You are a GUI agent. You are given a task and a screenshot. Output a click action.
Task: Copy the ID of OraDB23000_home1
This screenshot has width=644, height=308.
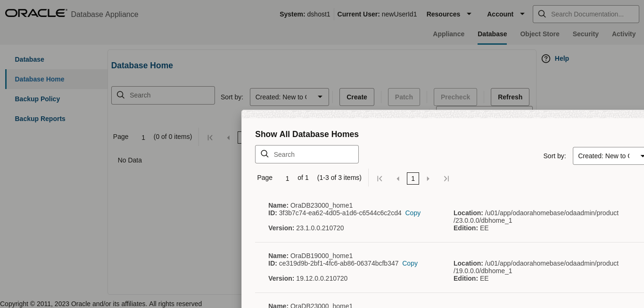413,213
